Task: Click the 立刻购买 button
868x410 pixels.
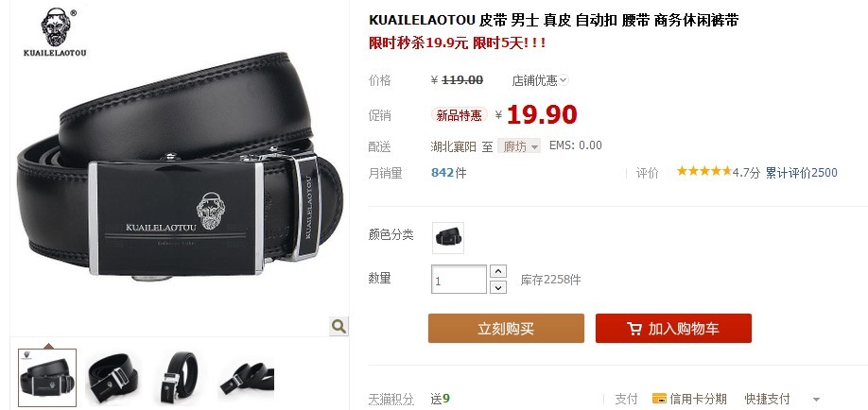Action: click(x=506, y=328)
